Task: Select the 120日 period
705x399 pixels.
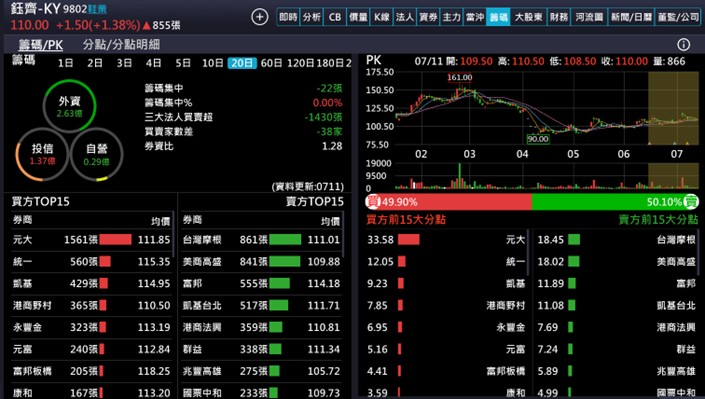Action: pyautogui.click(x=301, y=63)
